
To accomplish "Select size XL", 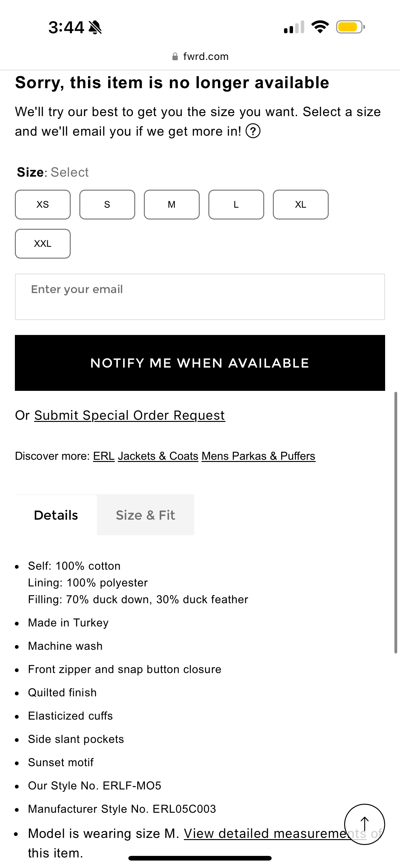I will (301, 205).
